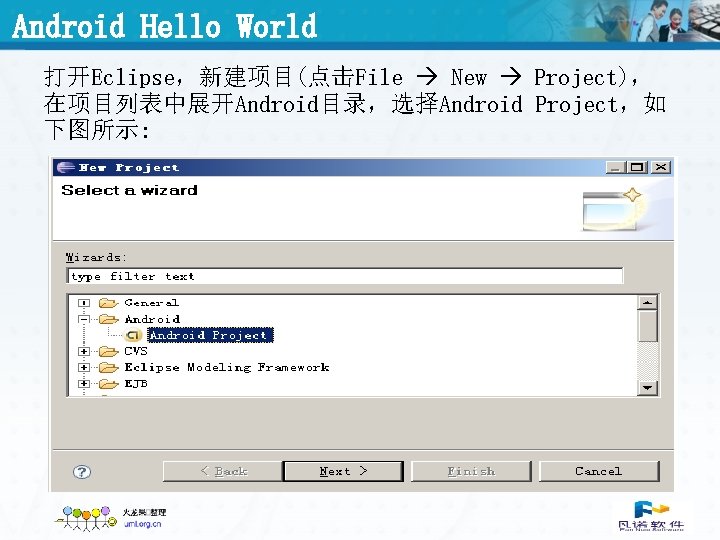The width and height of the screenshot is (720, 540).
Task: Click the umlorg.cn link text
Action: pos(142,524)
